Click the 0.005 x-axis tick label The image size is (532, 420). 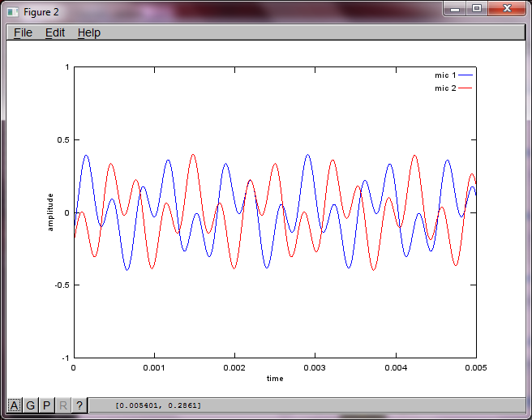click(476, 368)
